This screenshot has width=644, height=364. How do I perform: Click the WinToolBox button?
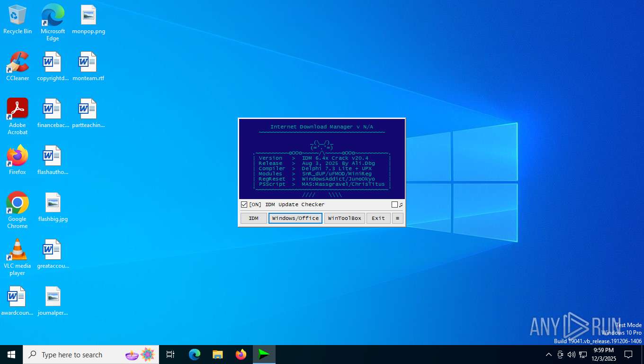tap(345, 218)
